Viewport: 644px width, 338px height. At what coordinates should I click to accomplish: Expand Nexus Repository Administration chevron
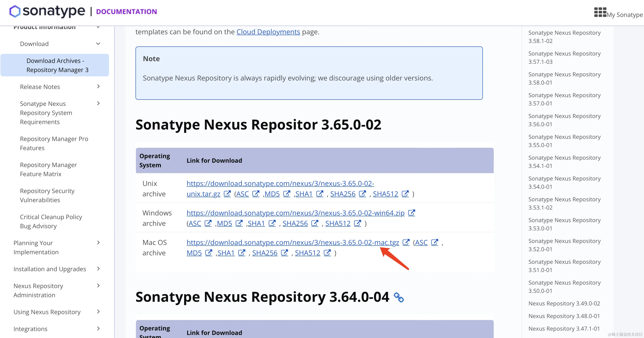click(x=98, y=286)
